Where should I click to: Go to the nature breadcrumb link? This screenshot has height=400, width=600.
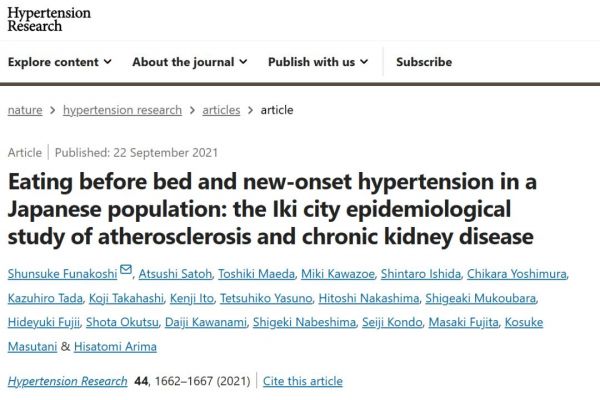click(25, 110)
